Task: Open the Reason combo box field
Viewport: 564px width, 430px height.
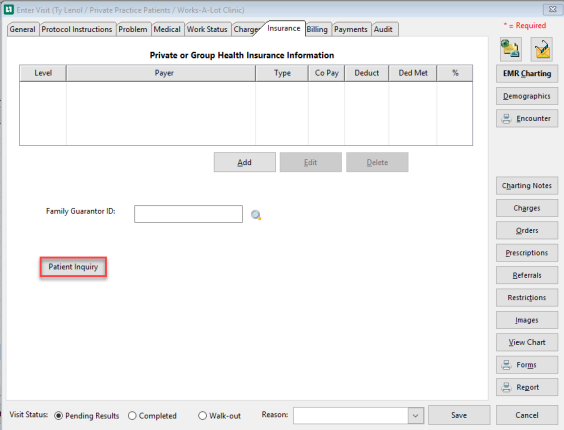Action: pos(358,416)
